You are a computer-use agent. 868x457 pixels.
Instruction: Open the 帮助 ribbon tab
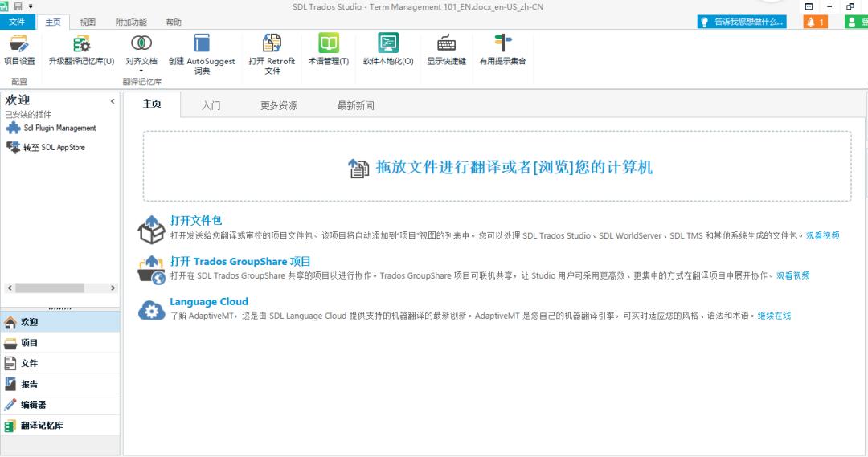tap(174, 22)
